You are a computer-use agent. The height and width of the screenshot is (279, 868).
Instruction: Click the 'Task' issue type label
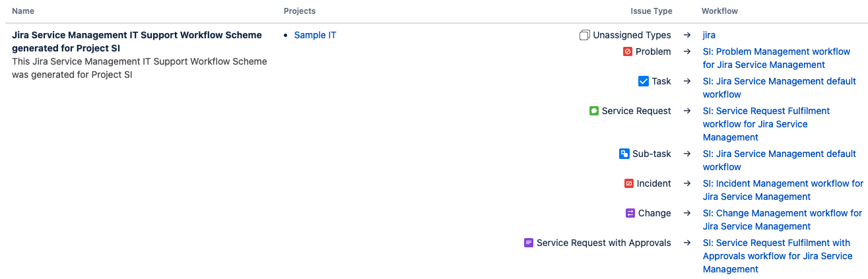pos(661,81)
